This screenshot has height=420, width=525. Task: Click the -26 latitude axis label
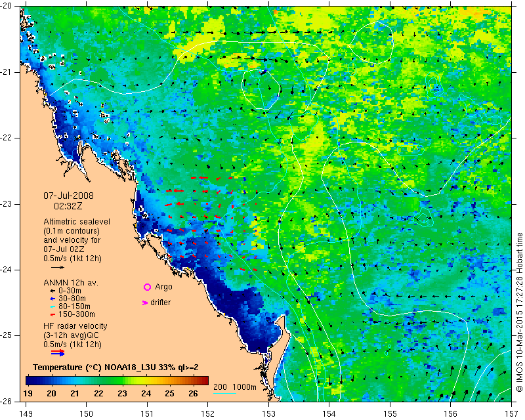6,401
